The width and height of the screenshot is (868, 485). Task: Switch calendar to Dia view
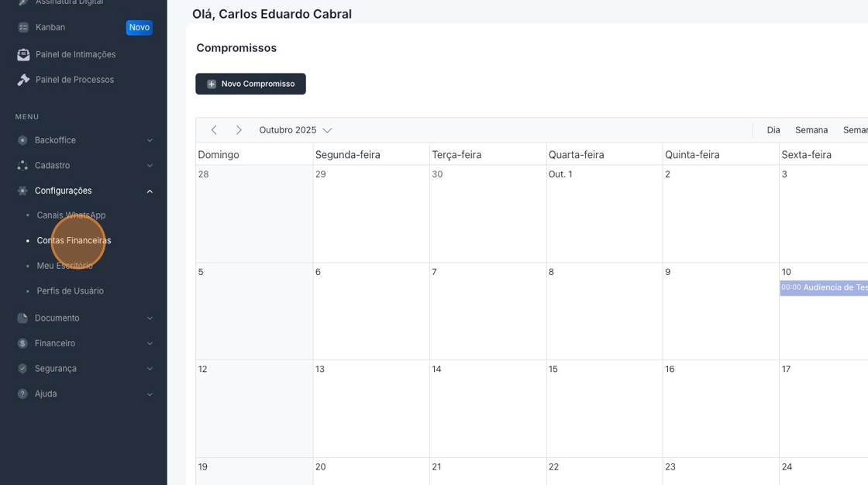(x=773, y=130)
